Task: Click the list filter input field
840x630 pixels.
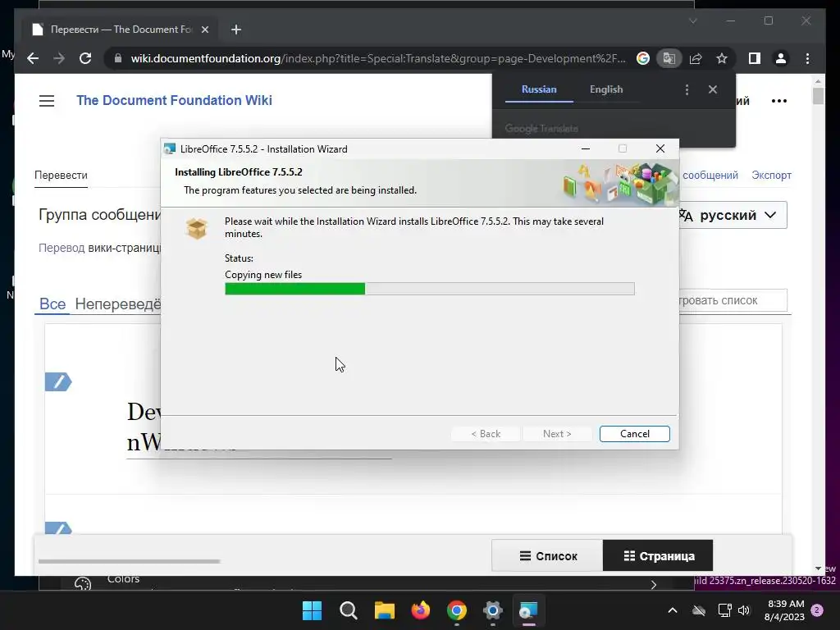Action: click(733, 300)
